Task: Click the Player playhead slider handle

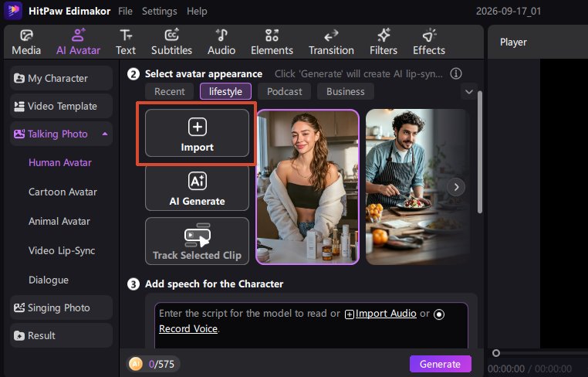Action: pyautogui.click(x=496, y=353)
